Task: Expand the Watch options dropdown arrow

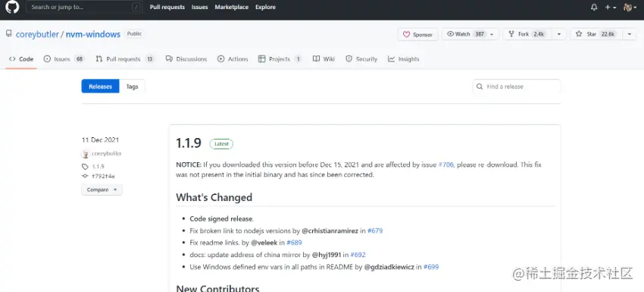Action: tap(492, 34)
